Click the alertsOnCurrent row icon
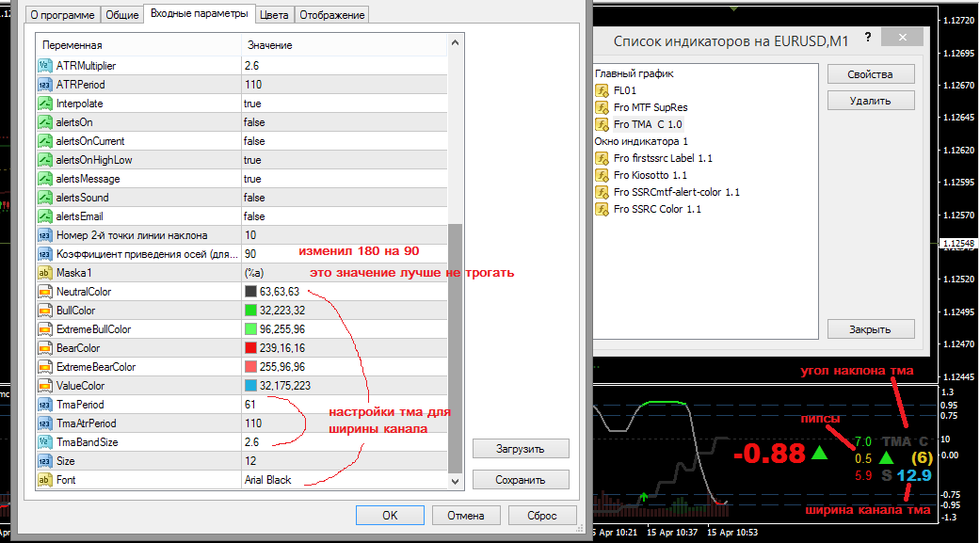 pos(44,140)
